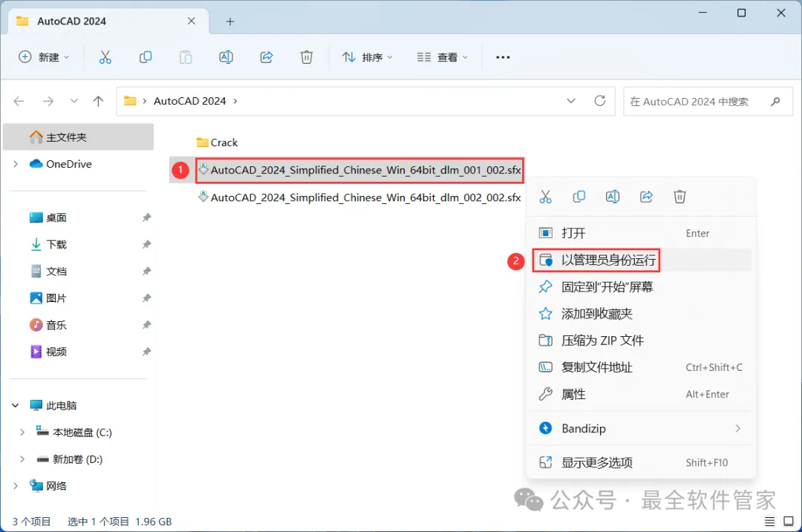Open the 新建 dropdown menu
Image resolution: width=802 pixels, height=532 pixels.
pos(44,57)
